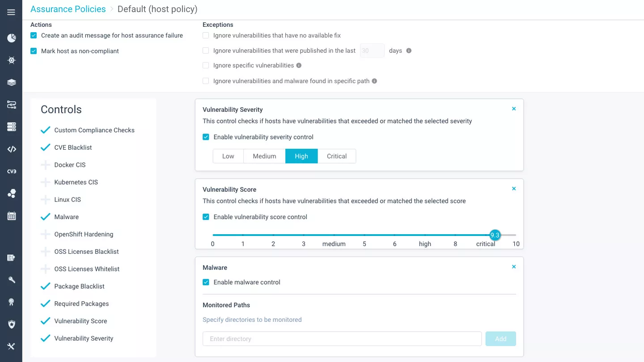Viewport: 644px width, 362px height.
Task: Click score slider track at high mark
Action: point(425,235)
